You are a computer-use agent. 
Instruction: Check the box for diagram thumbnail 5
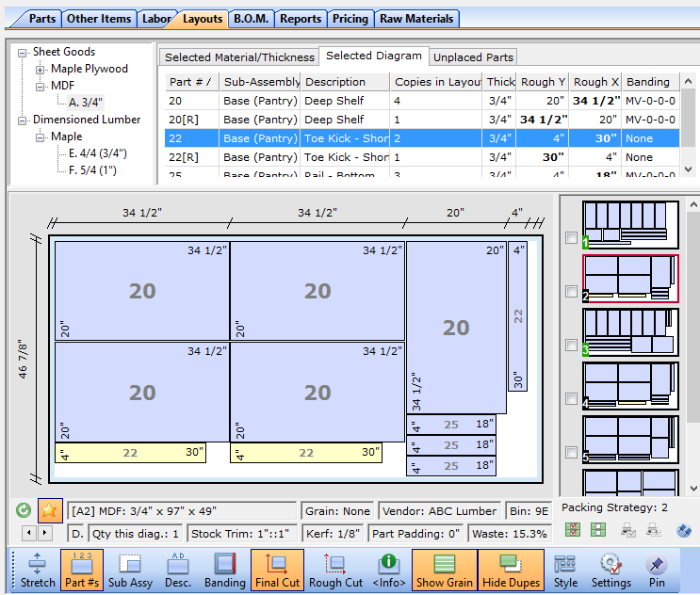point(571,452)
